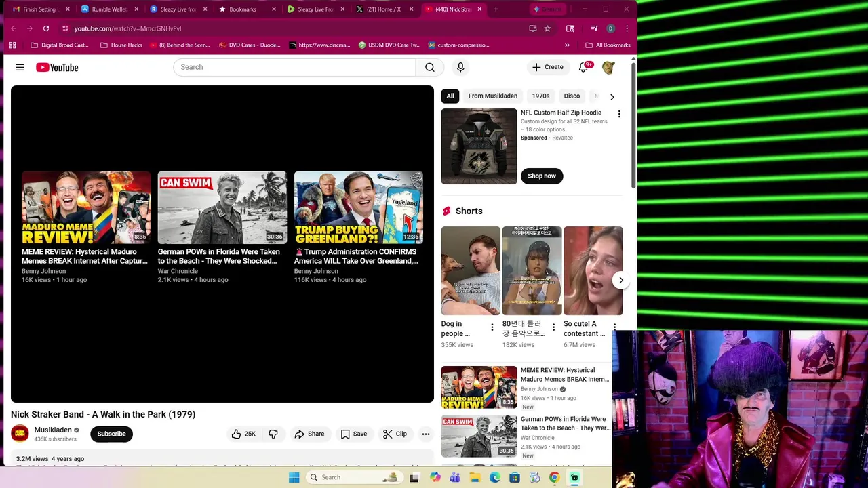Open the YouTube notifications bell
This screenshot has height=488, width=868.
coord(583,67)
